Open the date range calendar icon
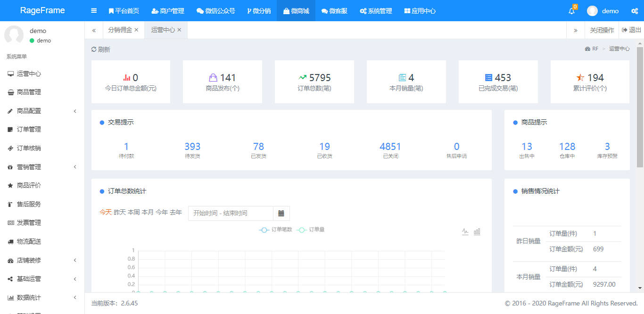644x314 pixels. tap(281, 213)
